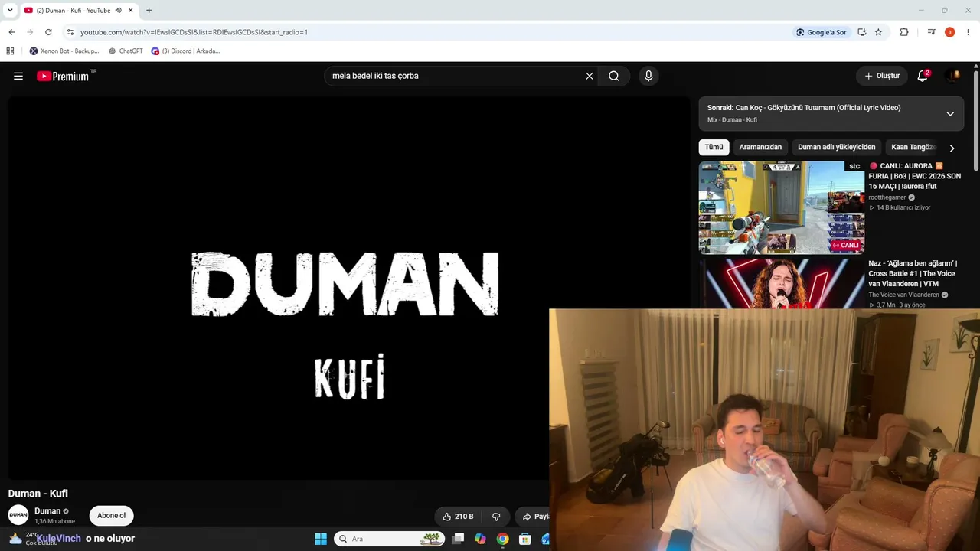Image resolution: width=980 pixels, height=551 pixels.
Task: Select the Duman adlı yükleyiciden chip
Action: point(836,147)
